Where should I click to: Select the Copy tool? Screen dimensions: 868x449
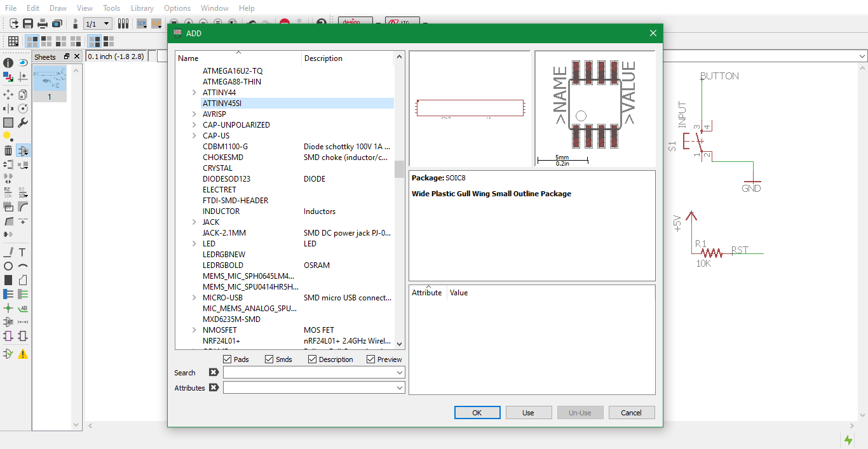click(23, 94)
